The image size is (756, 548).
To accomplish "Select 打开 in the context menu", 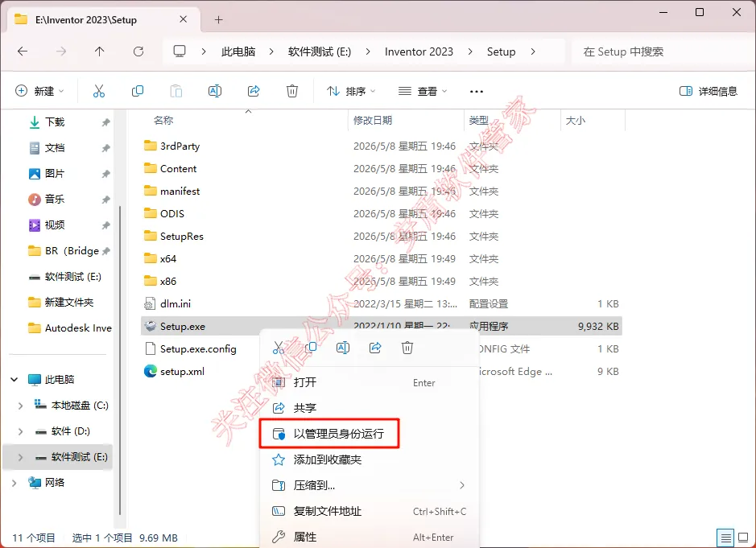I will click(x=370, y=383).
